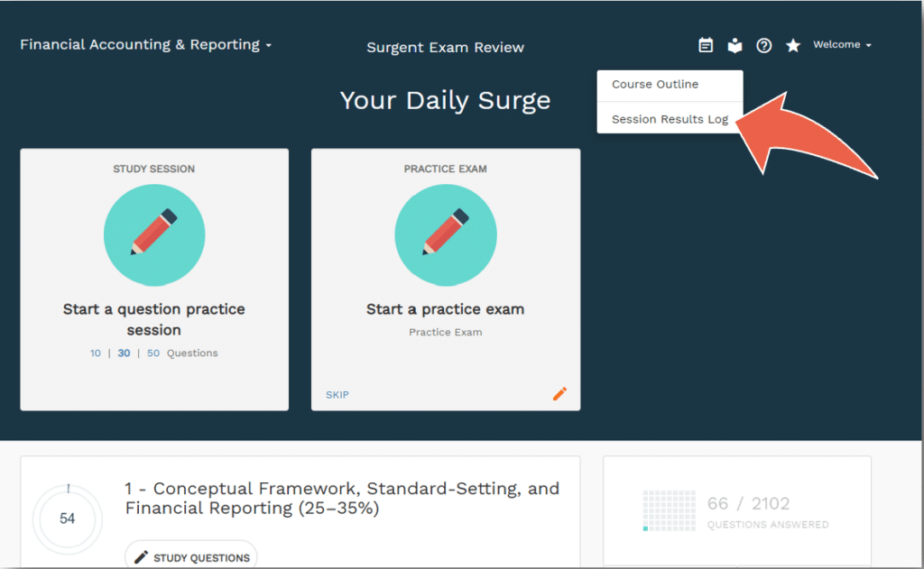Image resolution: width=924 pixels, height=569 pixels.
Task: Open the help question mark icon
Action: point(763,45)
